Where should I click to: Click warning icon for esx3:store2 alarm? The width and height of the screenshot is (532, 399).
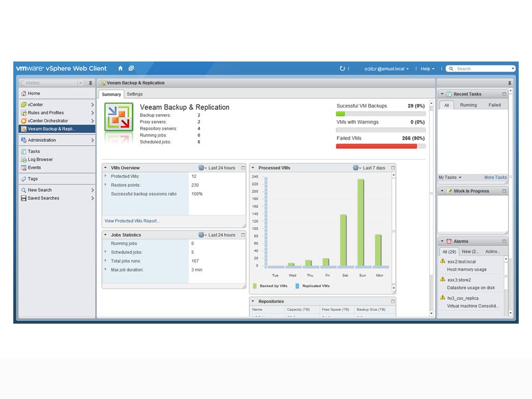pos(442,279)
